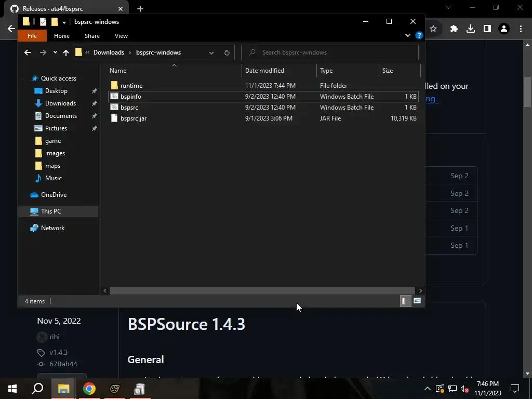The image size is (532, 399).
Task: Sort files by the Type column
Action: point(348,71)
